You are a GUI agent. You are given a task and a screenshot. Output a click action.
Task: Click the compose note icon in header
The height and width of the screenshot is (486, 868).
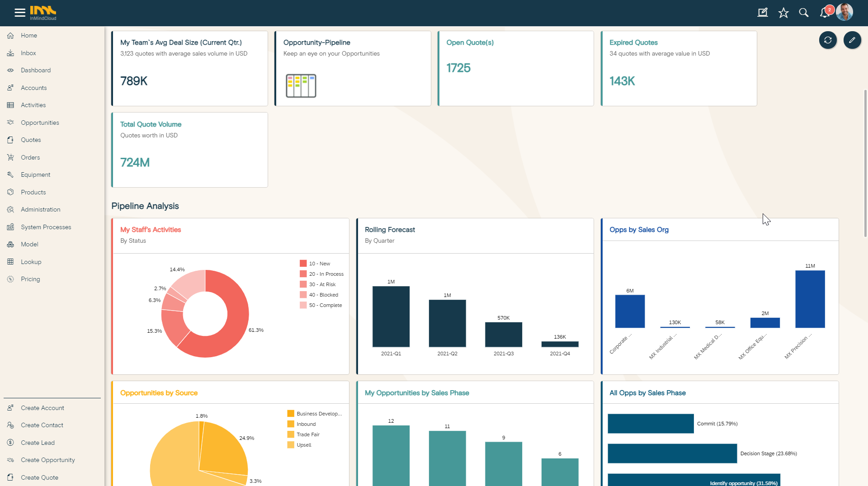763,13
